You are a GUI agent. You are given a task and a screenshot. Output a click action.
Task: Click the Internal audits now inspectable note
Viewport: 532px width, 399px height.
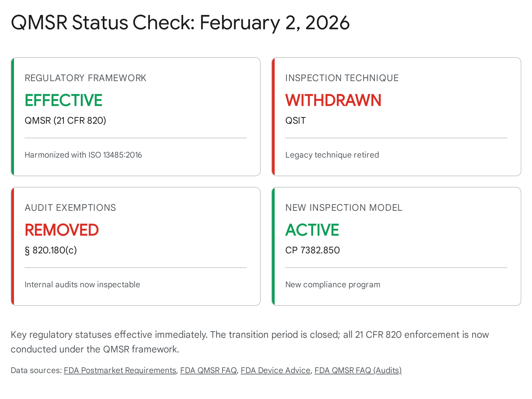[x=82, y=285]
